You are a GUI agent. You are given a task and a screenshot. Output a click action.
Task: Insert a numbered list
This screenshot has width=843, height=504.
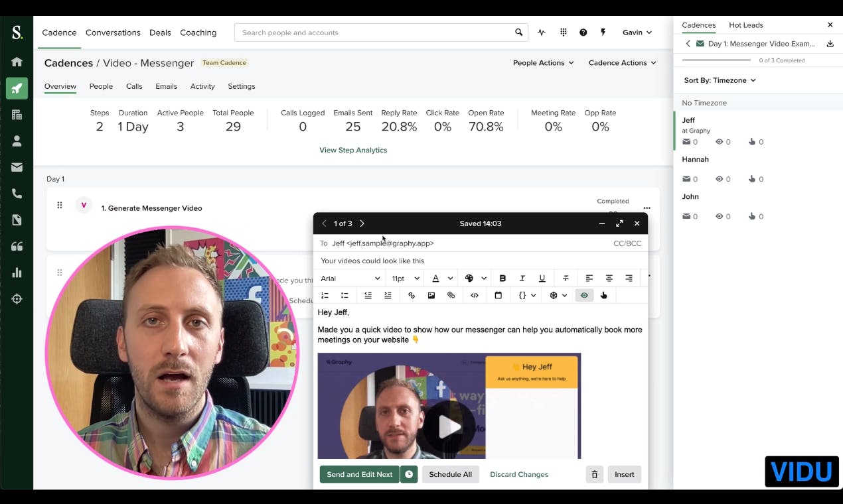point(325,295)
